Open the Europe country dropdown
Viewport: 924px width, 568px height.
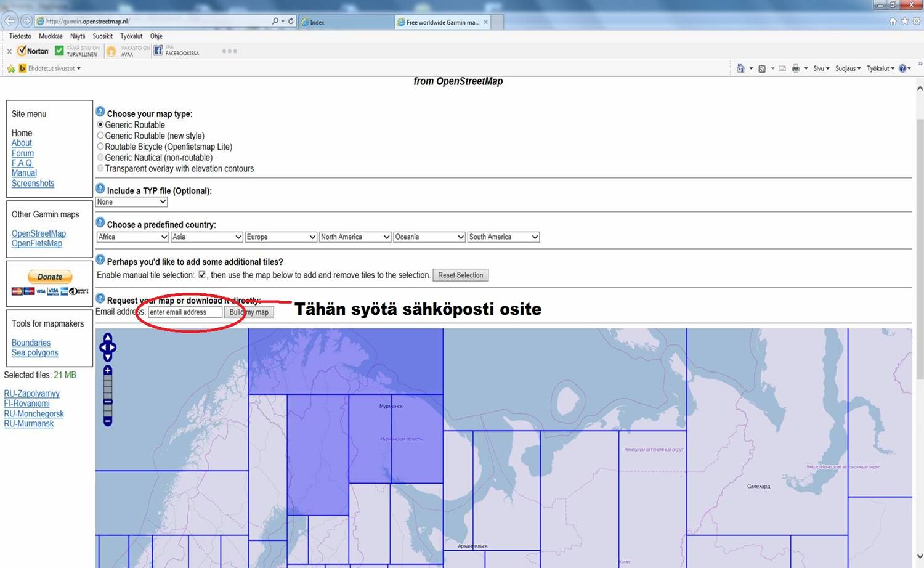(281, 237)
